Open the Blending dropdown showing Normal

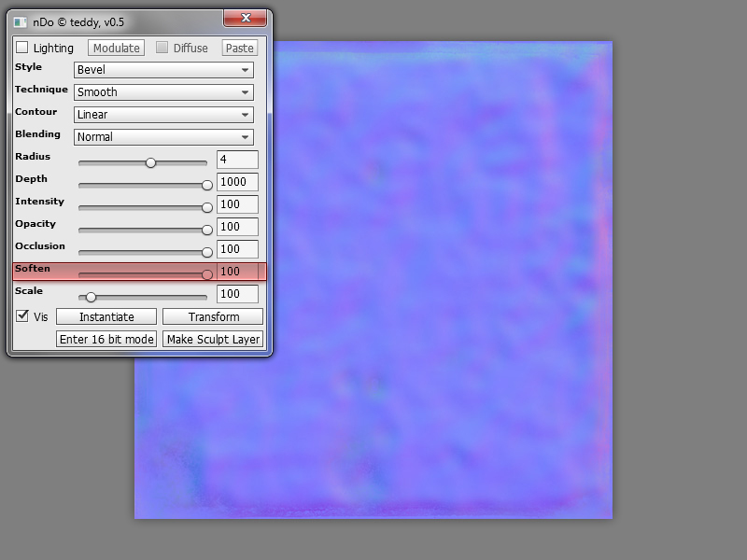(x=163, y=136)
